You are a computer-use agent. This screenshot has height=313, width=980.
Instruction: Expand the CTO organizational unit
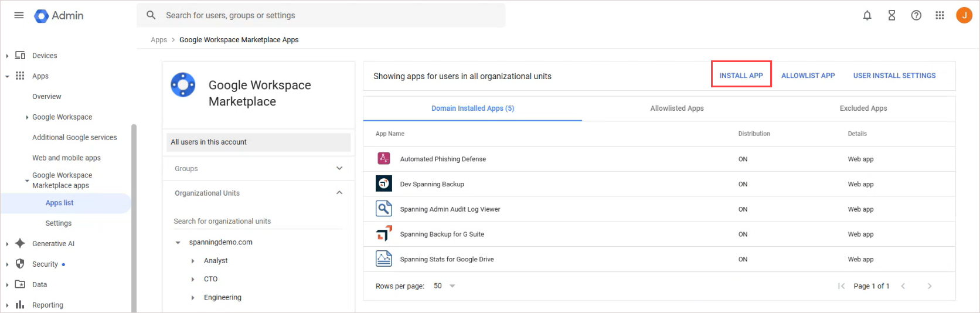pos(193,280)
